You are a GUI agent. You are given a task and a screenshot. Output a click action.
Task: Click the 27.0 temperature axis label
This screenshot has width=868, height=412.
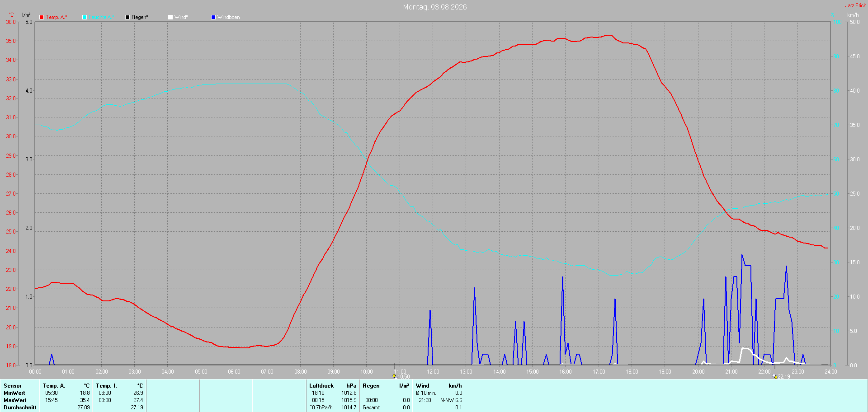11,193
